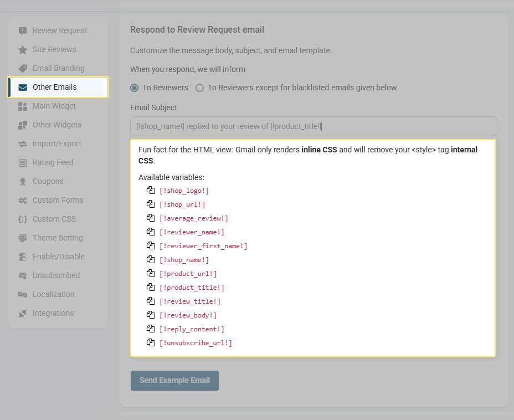Copy the [!unsubscribe_url!] variable with its copy icon

(150, 342)
